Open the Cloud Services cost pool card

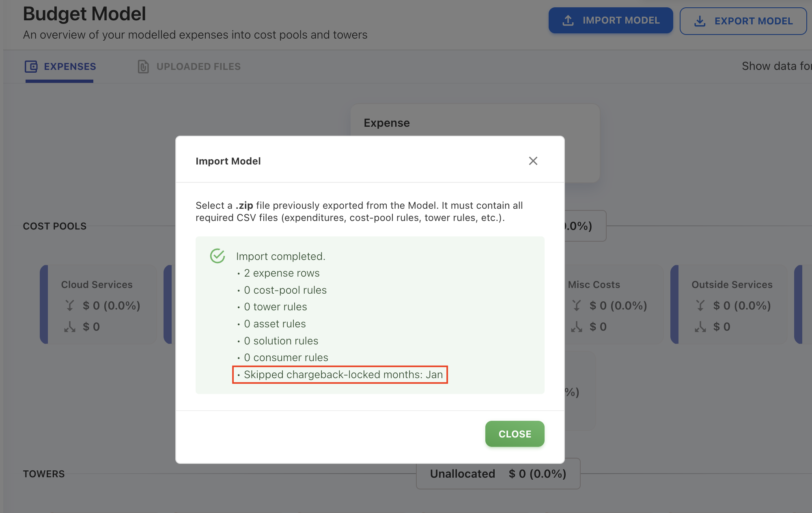[x=99, y=305]
